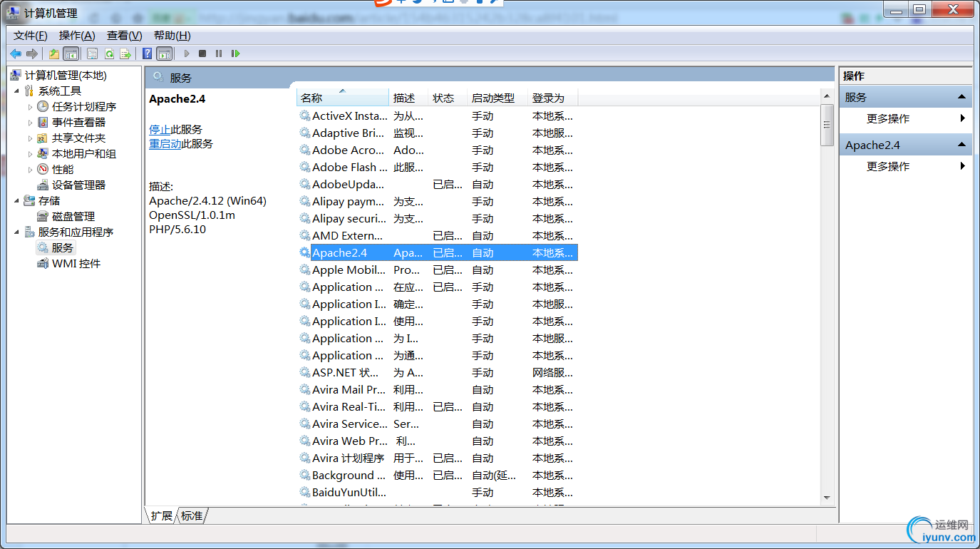The width and height of the screenshot is (980, 549).
Task: Click the Restart service icon
Action: pos(236,53)
